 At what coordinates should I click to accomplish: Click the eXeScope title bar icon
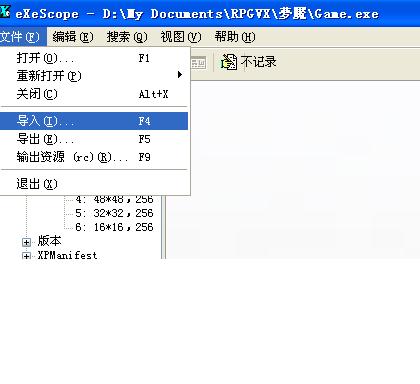click(5, 12)
